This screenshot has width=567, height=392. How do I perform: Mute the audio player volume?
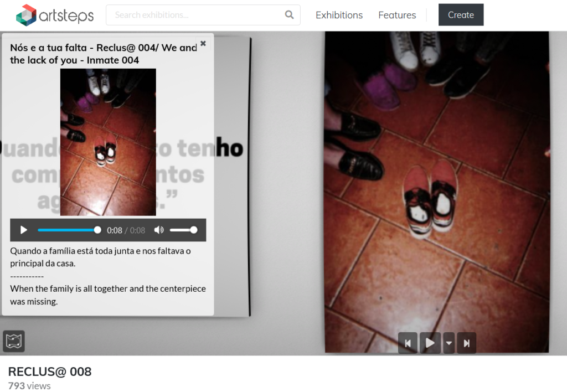159,230
